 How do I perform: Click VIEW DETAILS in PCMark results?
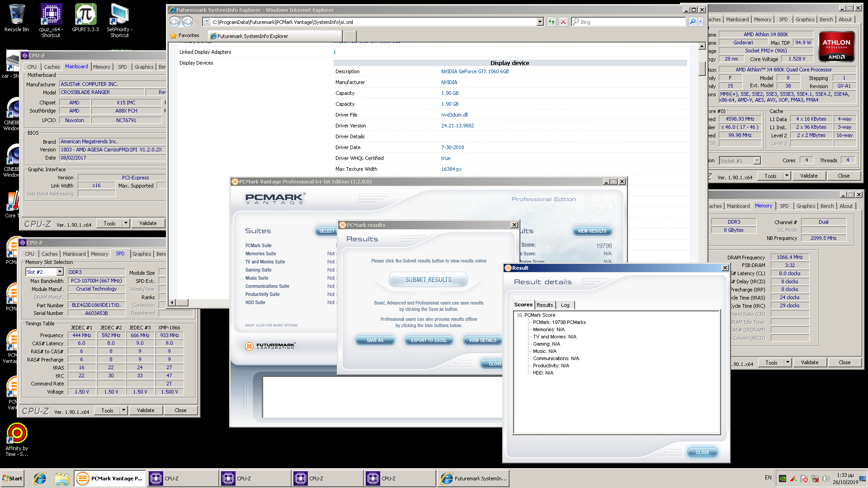point(482,340)
